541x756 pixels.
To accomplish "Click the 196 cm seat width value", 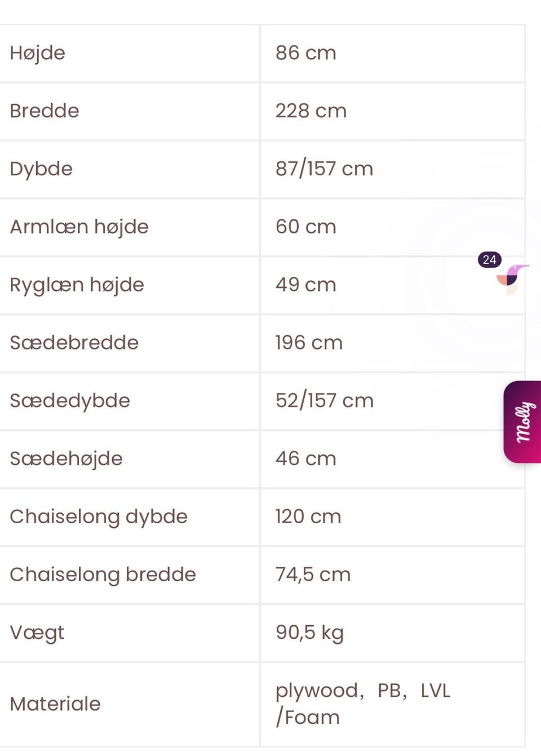I will [309, 343].
